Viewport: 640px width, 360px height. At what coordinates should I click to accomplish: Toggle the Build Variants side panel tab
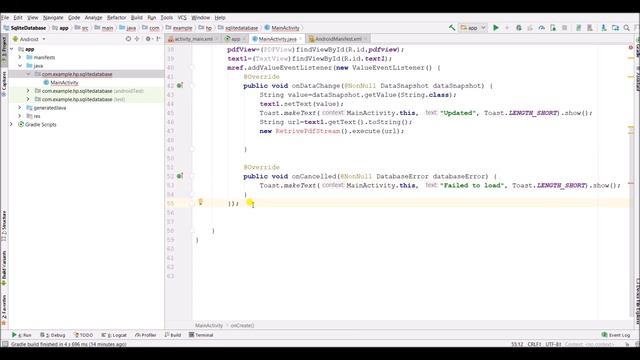[4, 268]
